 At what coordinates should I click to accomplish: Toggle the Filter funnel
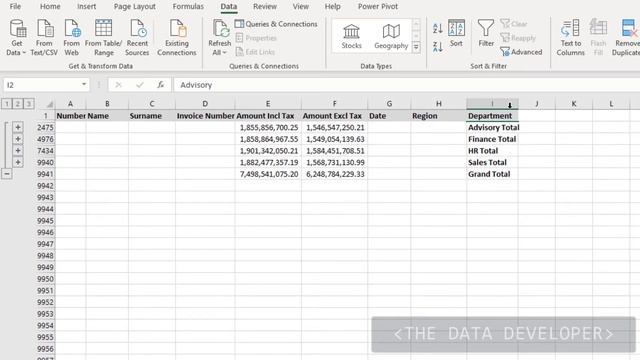[486, 33]
